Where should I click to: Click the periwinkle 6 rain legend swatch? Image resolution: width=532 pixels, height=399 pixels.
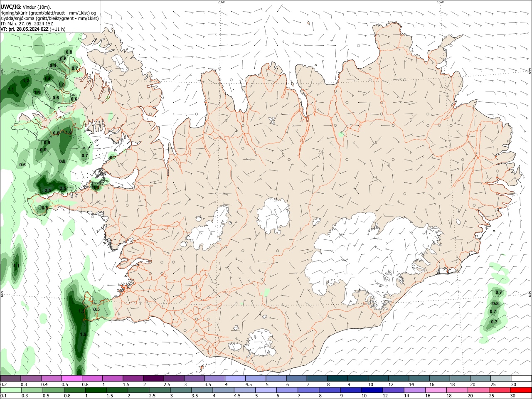tap(287, 390)
